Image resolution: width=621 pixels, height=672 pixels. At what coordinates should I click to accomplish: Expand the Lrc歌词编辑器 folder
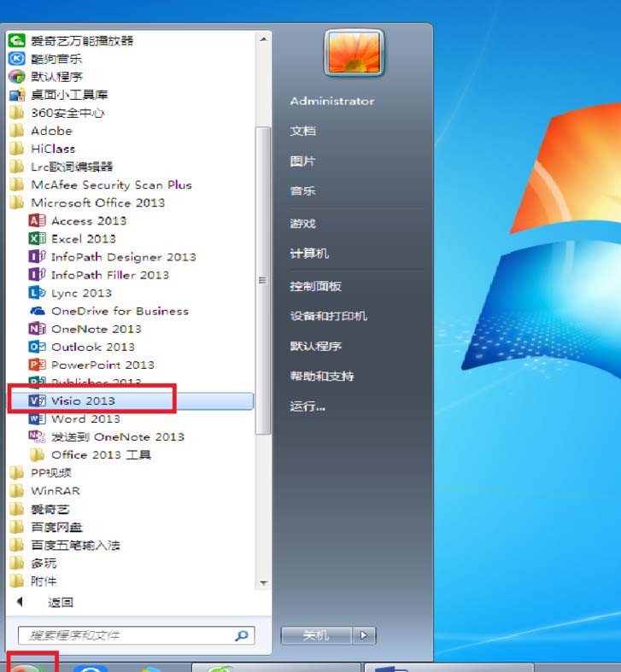click(61, 167)
